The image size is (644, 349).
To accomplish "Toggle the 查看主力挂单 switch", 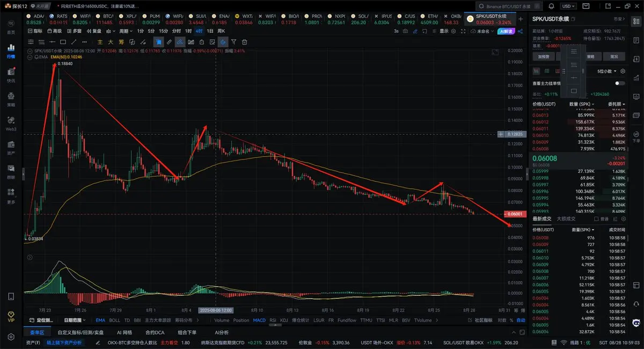I will [620, 83].
